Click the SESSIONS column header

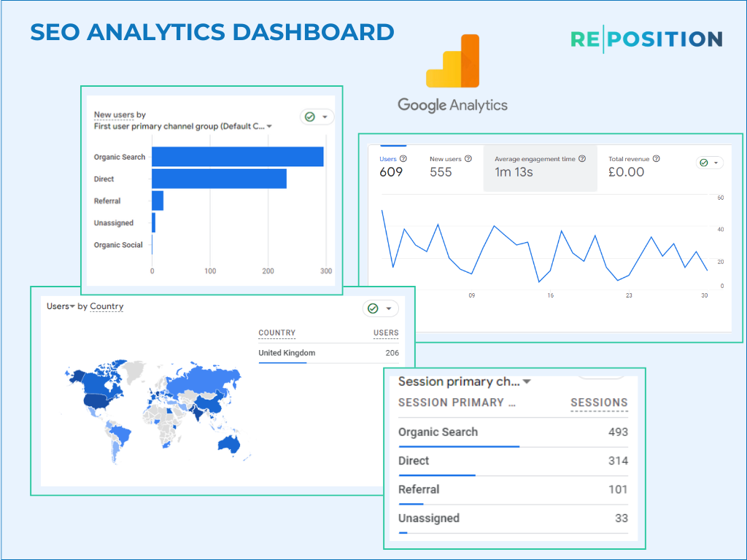click(600, 402)
